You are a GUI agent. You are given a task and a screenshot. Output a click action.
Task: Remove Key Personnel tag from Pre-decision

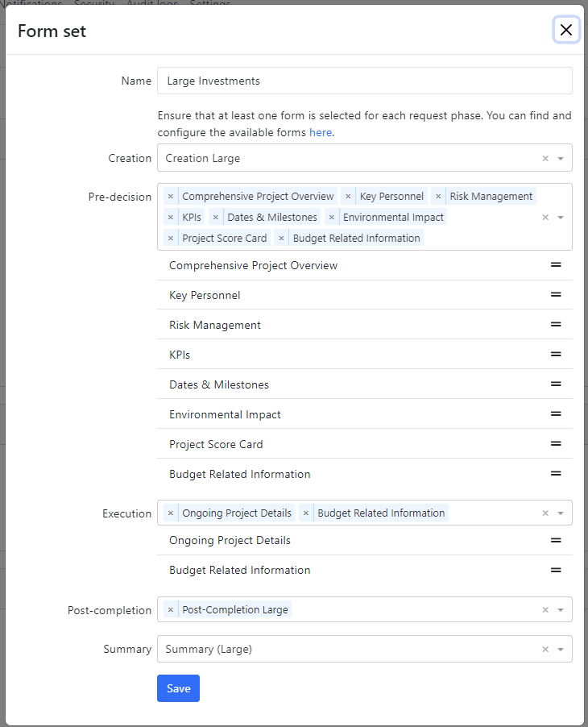[348, 197]
